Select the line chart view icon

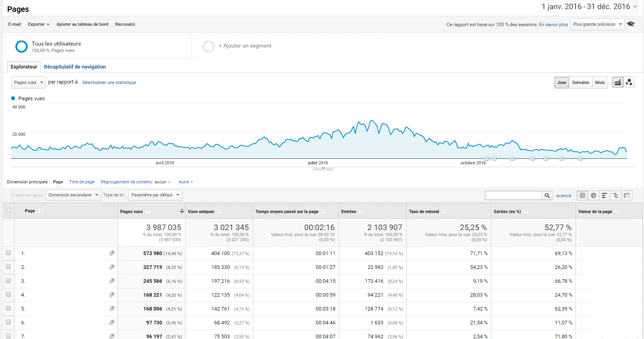click(x=617, y=82)
